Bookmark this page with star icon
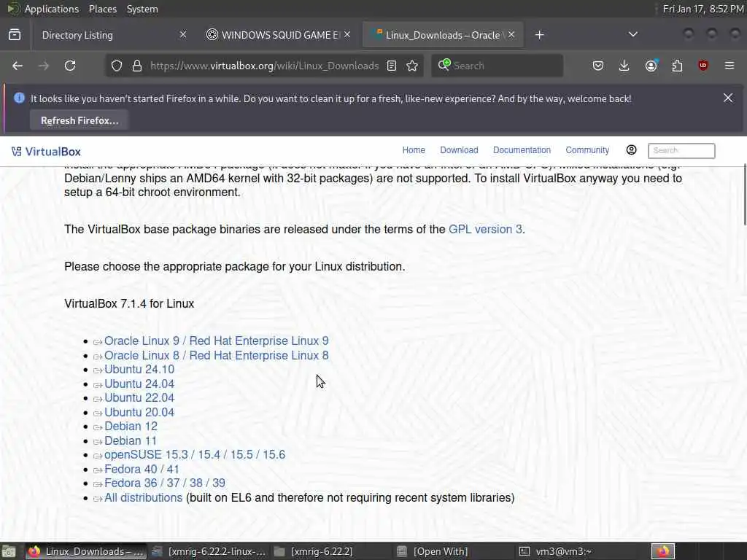The image size is (747, 560). 413,66
